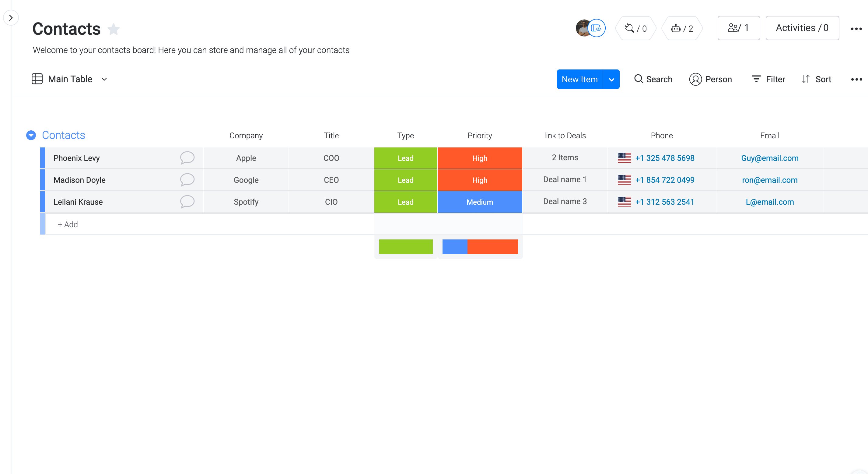The image size is (868, 474).
Task: Call phone number +1 312 563 2541
Action: pyautogui.click(x=664, y=202)
